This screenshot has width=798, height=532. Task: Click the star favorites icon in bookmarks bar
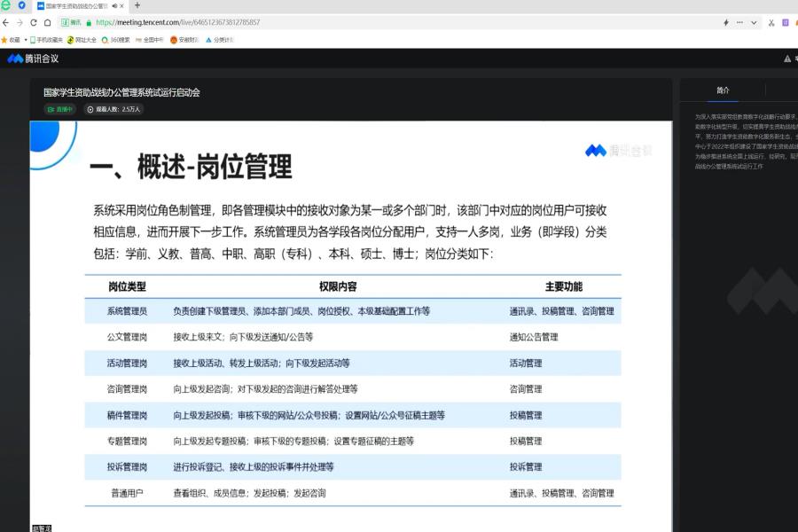click(x=5, y=40)
